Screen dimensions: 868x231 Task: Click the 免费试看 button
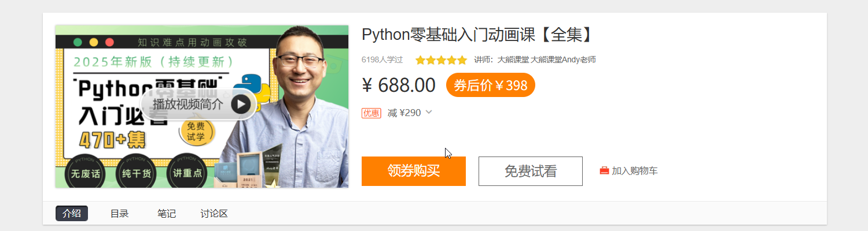pos(531,171)
